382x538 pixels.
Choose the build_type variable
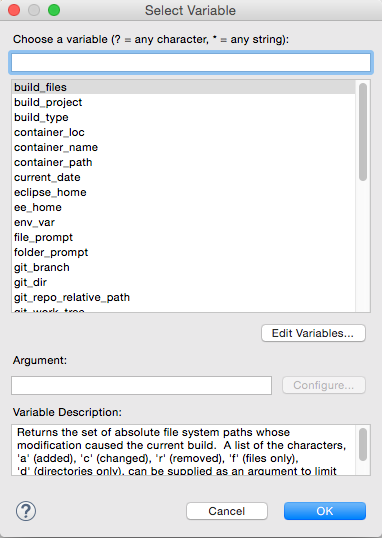184,117
